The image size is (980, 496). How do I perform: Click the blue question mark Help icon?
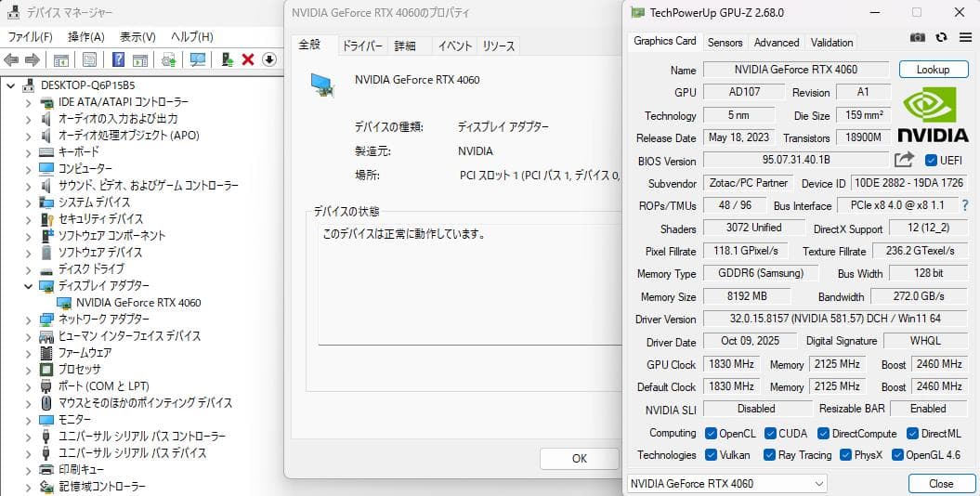[118, 59]
